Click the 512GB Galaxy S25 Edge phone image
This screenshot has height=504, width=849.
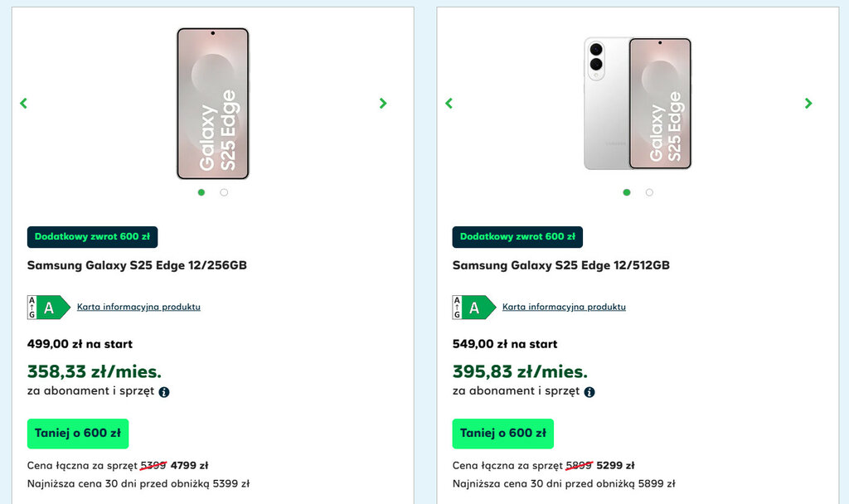click(637, 104)
